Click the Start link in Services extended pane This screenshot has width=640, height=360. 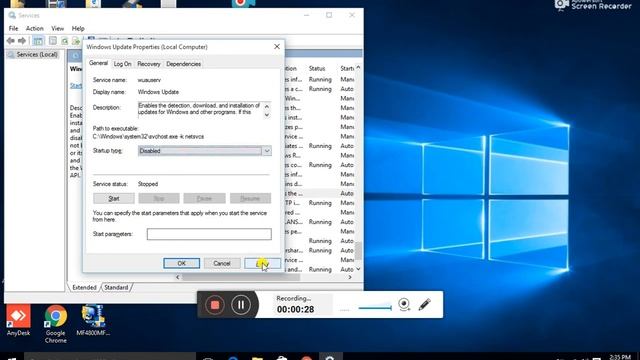point(76,85)
